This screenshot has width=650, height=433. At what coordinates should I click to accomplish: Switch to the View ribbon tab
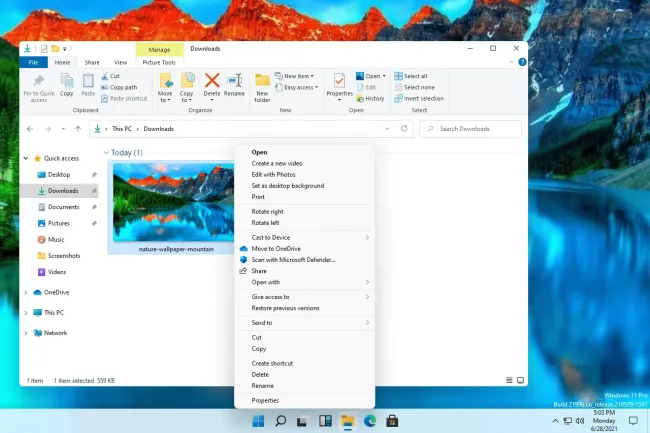pyautogui.click(x=119, y=62)
